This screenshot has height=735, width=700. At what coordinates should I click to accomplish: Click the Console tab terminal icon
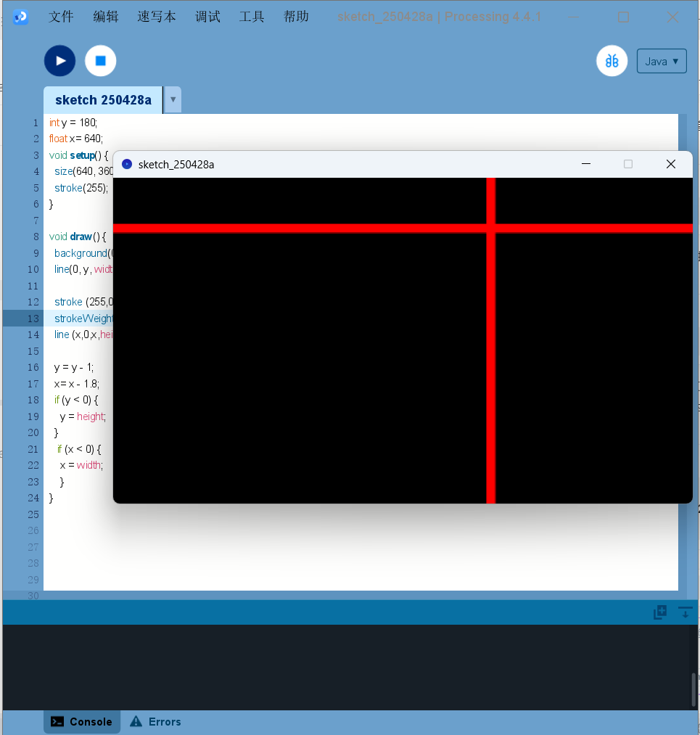[57, 722]
